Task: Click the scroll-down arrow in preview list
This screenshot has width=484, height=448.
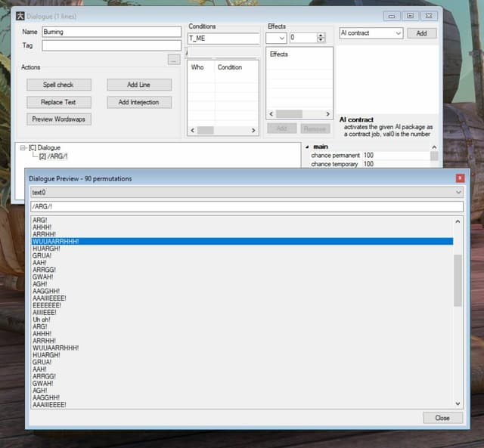Action: (x=458, y=403)
